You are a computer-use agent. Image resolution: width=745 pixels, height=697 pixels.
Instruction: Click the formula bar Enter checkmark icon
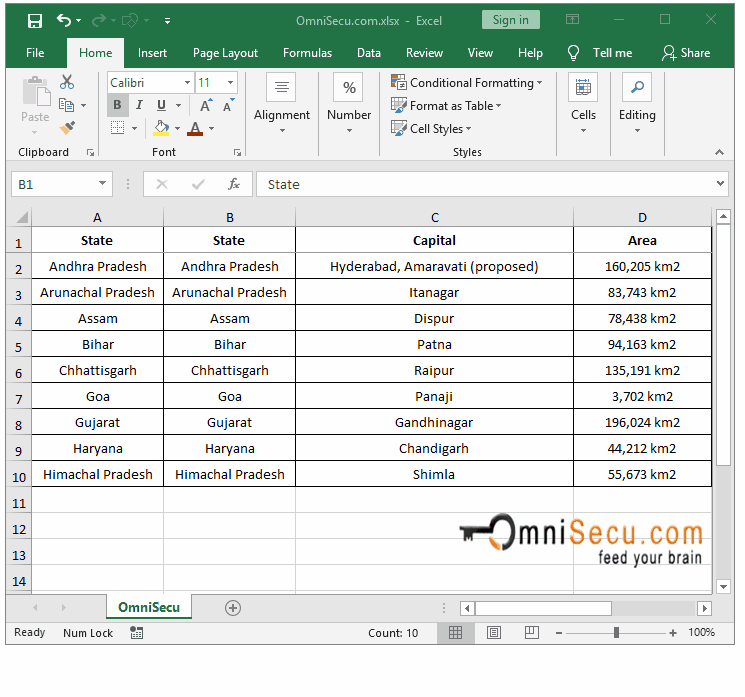(198, 184)
